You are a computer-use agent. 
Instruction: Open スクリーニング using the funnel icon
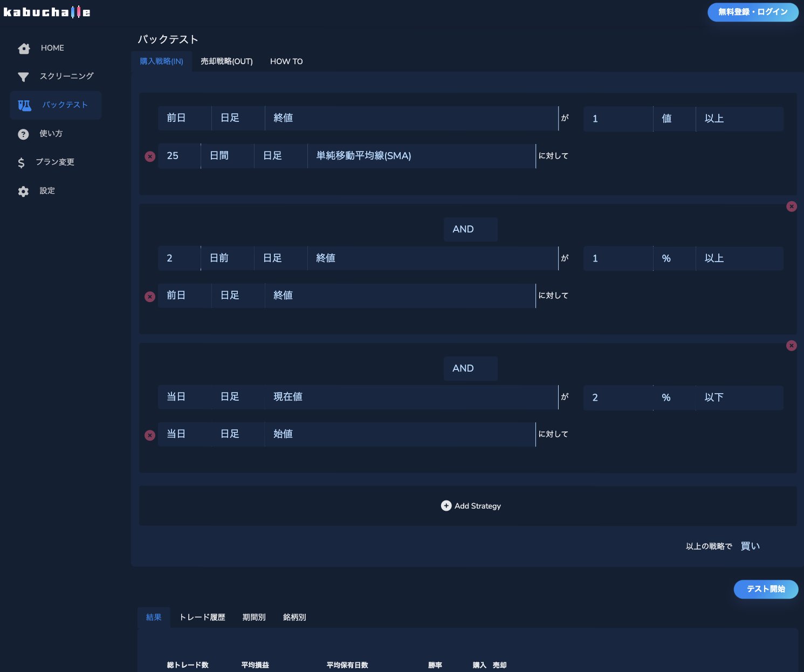coord(23,77)
